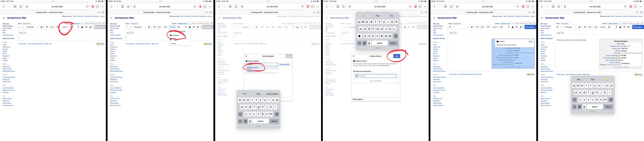Viewport: 644px width, 141px height.
Task: Click the Add template button
Action: pyautogui.click(x=284, y=64)
